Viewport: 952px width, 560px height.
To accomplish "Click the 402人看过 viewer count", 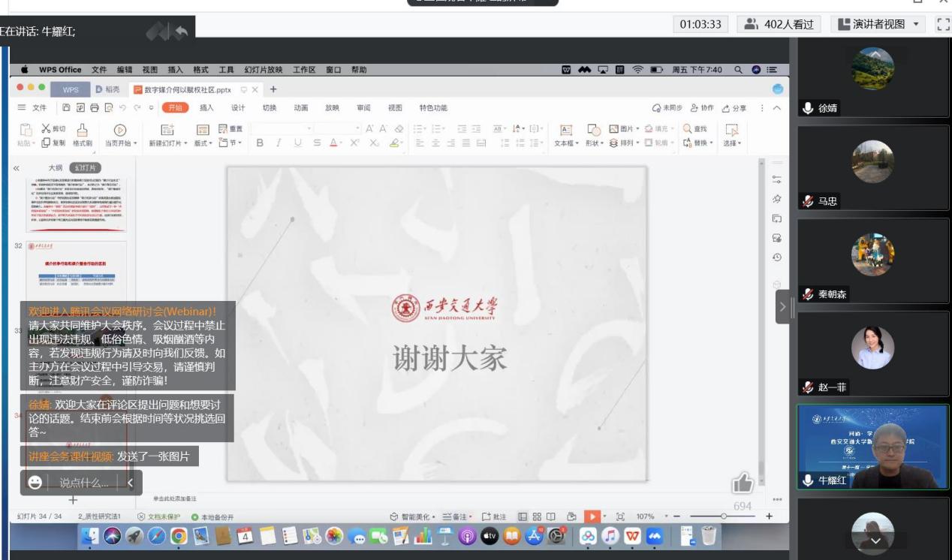I will click(779, 24).
